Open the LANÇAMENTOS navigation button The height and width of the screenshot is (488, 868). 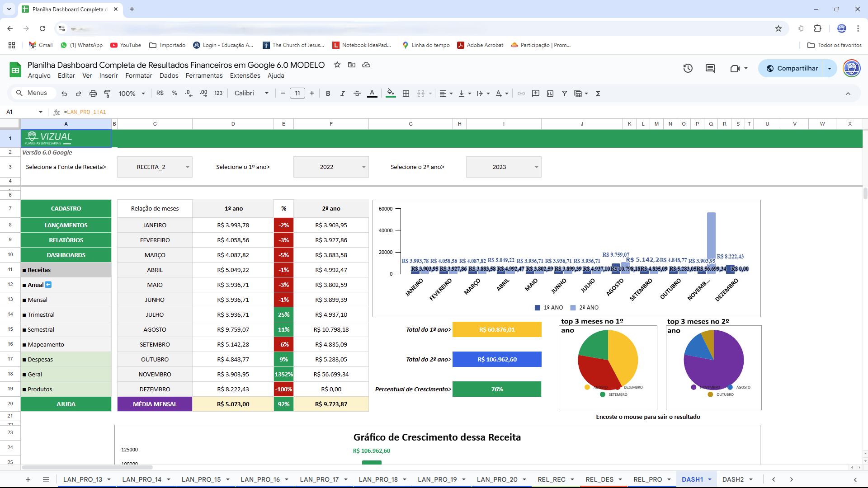tap(66, 225)
